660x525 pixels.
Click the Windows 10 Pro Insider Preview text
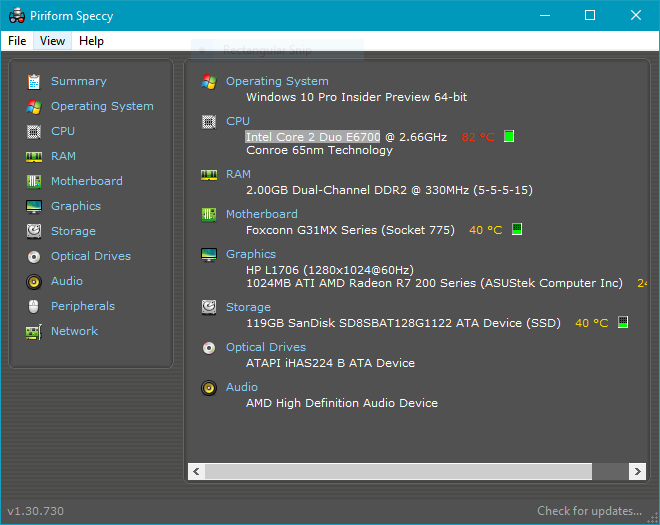[357, 97]
